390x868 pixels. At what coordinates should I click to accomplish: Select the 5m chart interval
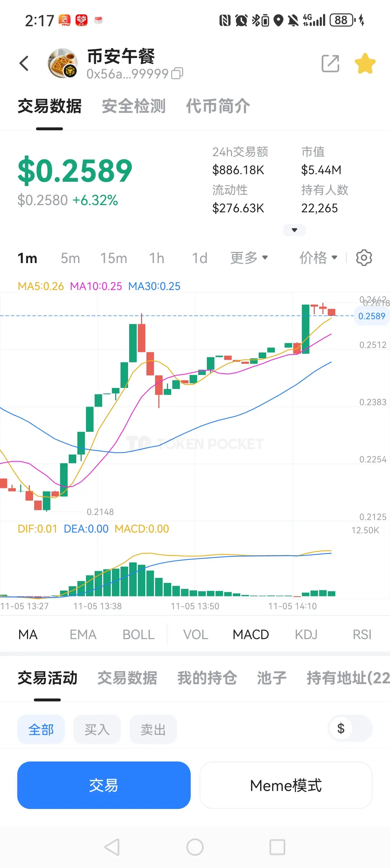[x=70, y=258]
